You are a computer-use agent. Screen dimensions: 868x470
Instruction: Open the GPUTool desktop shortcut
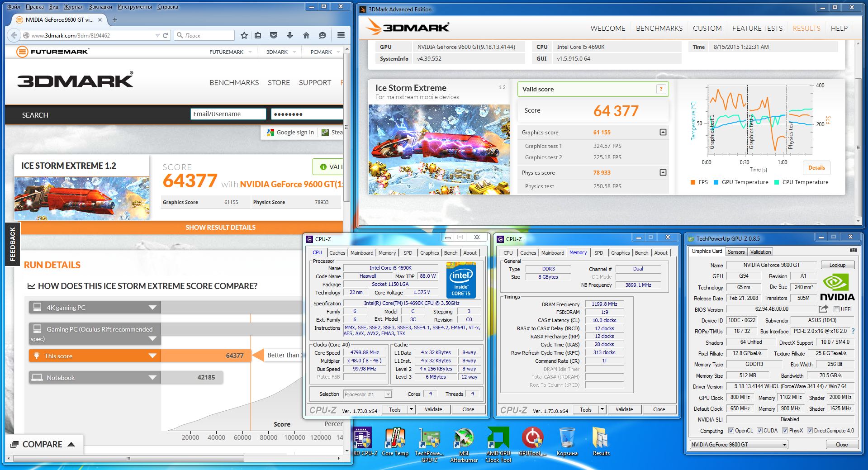click(x=532, y=442)
